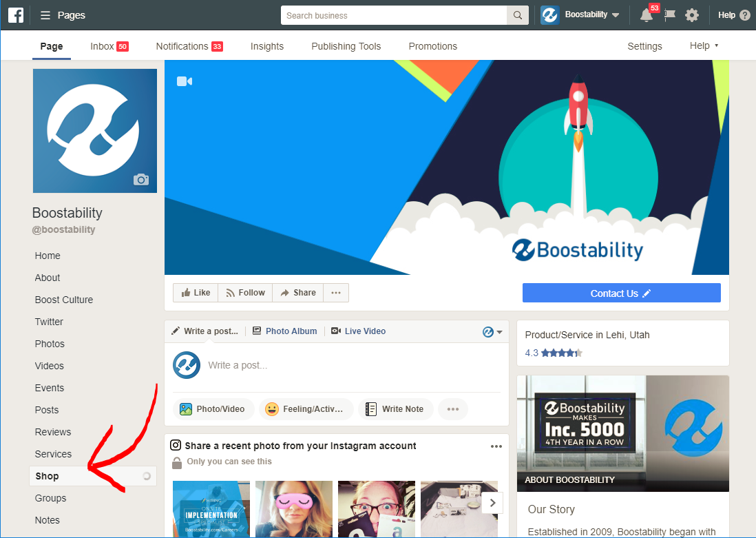Start a Live Video from composer

358,331
